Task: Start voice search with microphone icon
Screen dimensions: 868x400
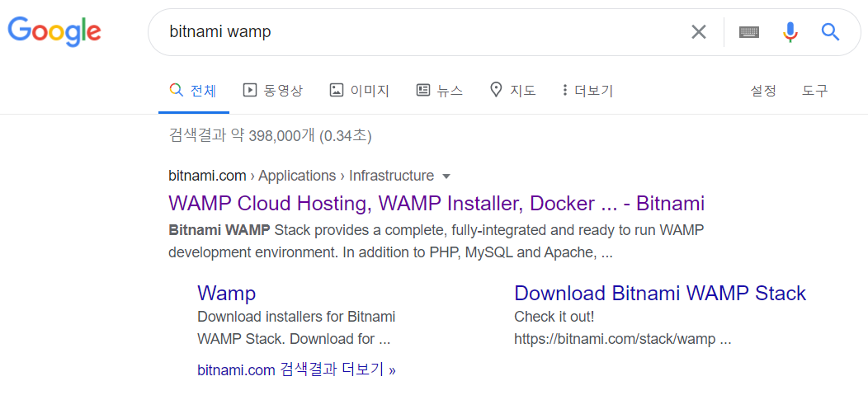Action: [790, 32]
